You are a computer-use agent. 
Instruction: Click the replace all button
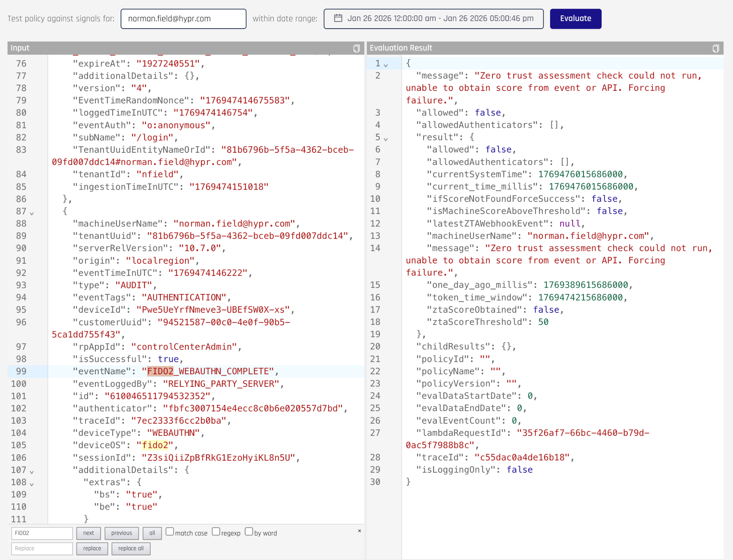[x=131, y=549]
